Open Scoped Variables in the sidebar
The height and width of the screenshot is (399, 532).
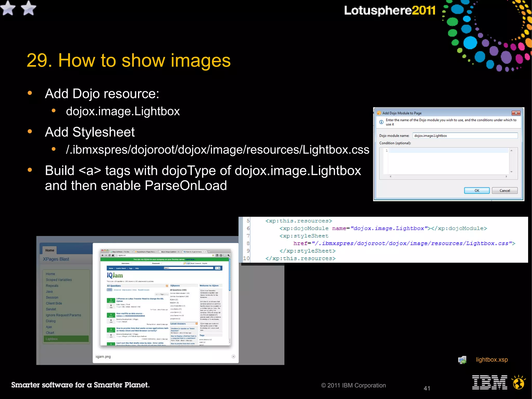click(x=59, y=280)
